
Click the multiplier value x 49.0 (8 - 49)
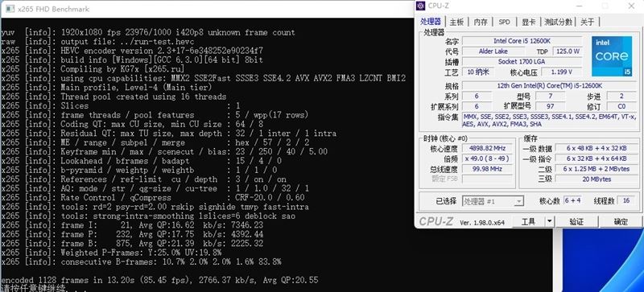pyautogui.click(x=487, y=158)
